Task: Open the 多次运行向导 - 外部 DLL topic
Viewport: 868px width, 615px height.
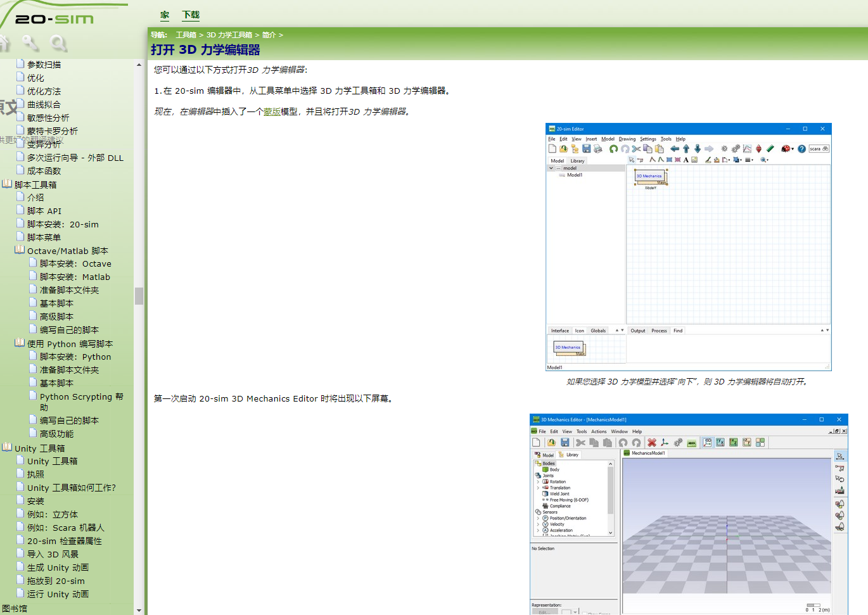Action: (75, 158)
